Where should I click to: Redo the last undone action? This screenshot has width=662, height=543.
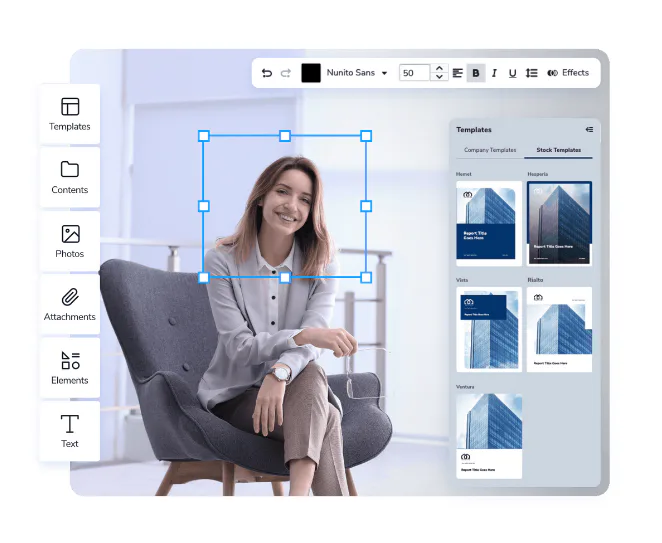(286, 73)
